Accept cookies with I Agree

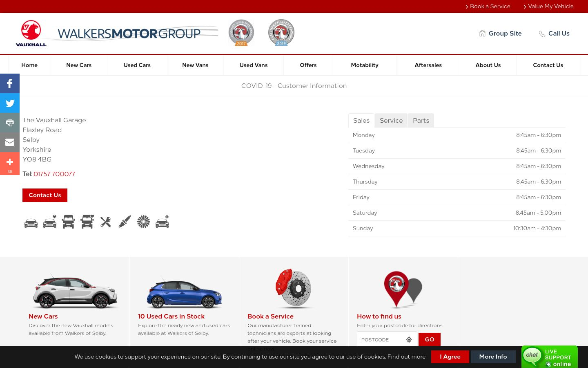pyautogui.click(x=450, y=357)
